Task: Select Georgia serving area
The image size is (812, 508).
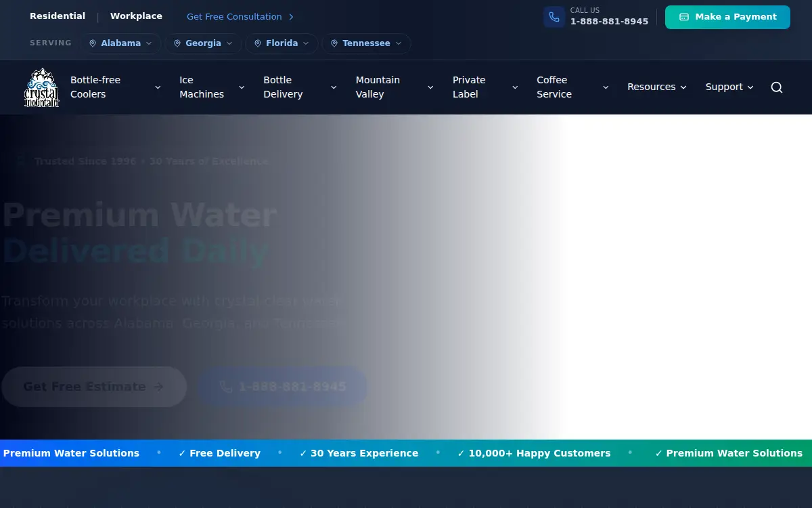Action: (x=203, y=43)
